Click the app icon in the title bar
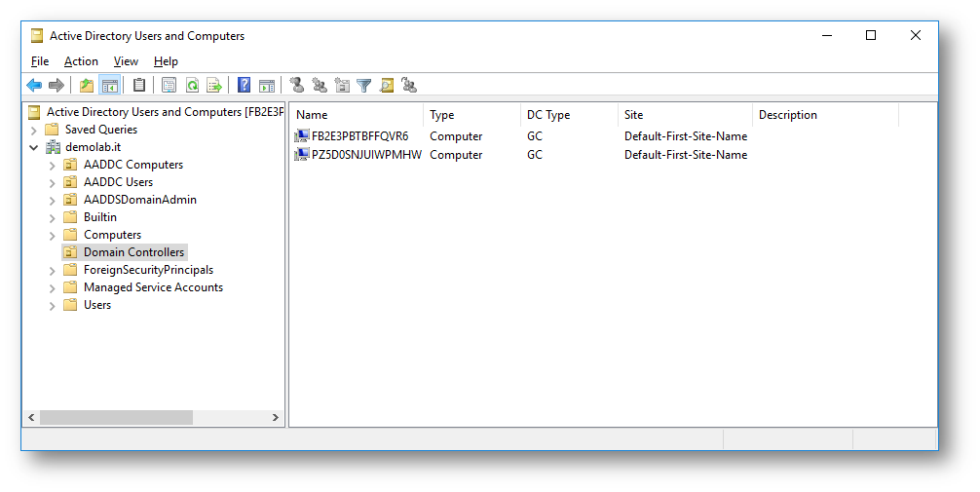The height and width of the screenshot is (492, 980). point(37,36)
